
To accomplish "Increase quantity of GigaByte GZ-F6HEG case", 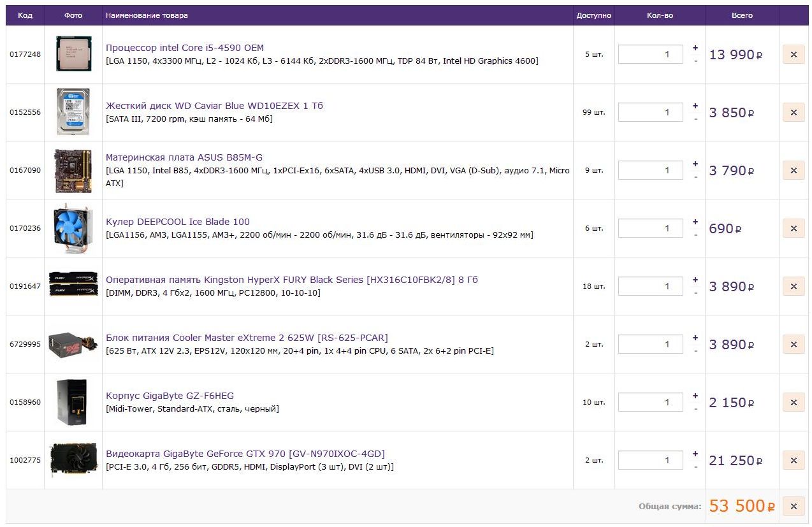I will [695, 396].
